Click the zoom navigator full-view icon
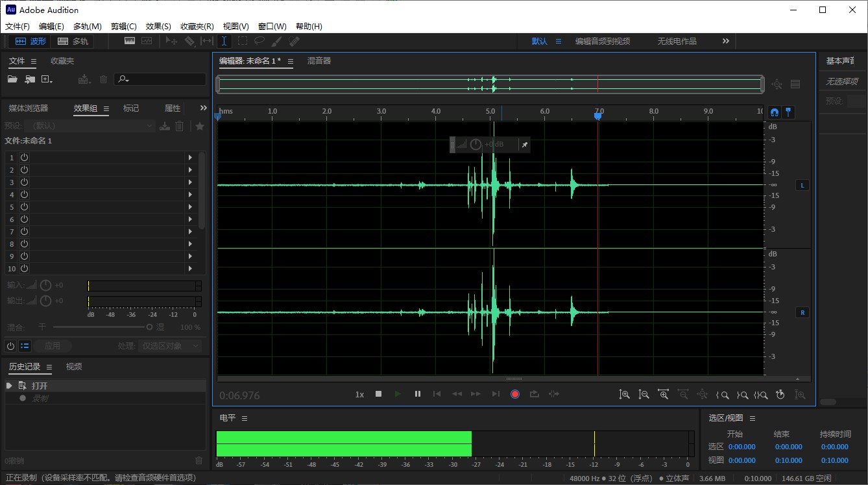Image resolution: width=868 pixels, height=485 pixels. coord(777,84)
